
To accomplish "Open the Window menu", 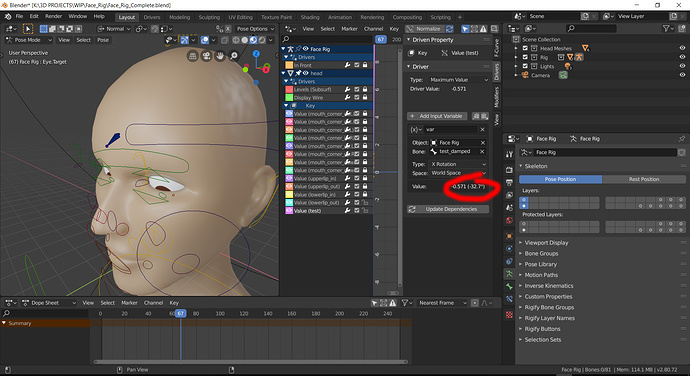I will [x=77, y=16].
